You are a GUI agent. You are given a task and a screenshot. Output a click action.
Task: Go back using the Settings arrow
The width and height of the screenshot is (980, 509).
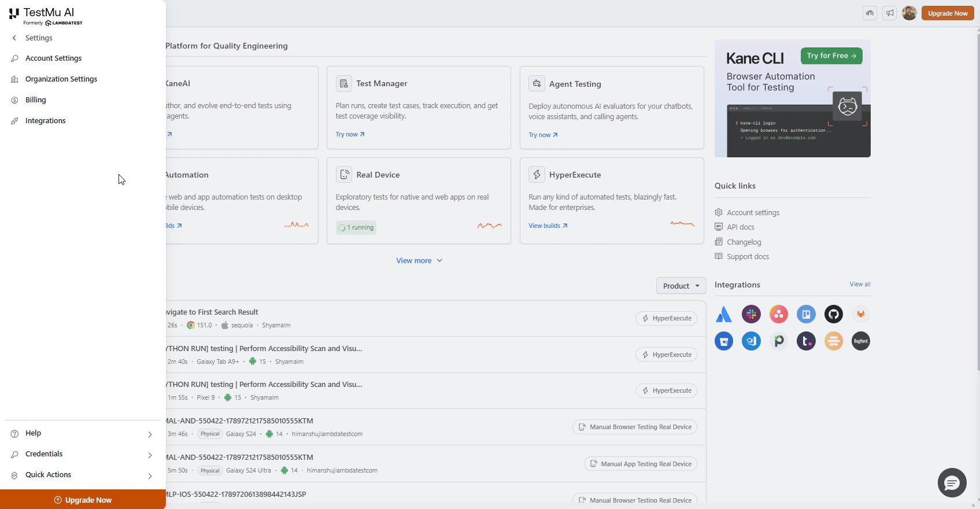pos(14,38)
